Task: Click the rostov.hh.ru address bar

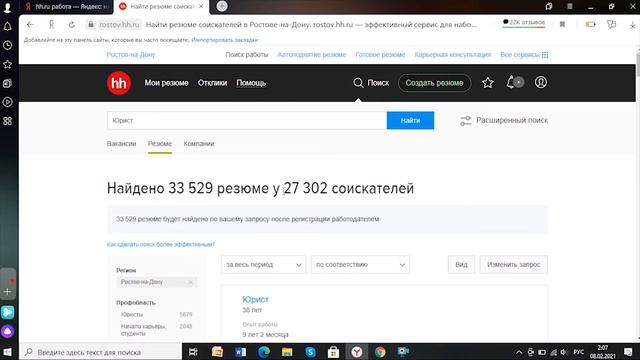Action: 120,24
